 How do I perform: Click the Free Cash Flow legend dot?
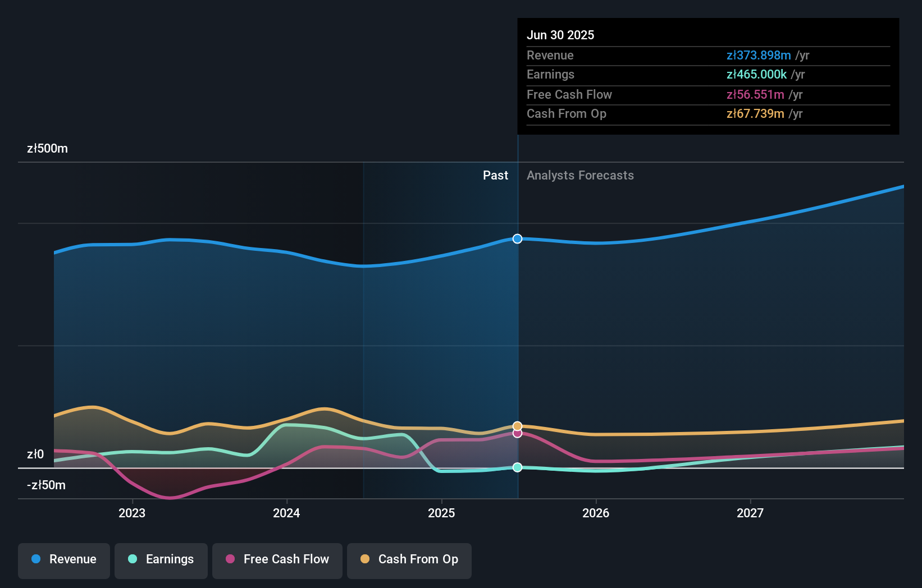click(229, 559)
